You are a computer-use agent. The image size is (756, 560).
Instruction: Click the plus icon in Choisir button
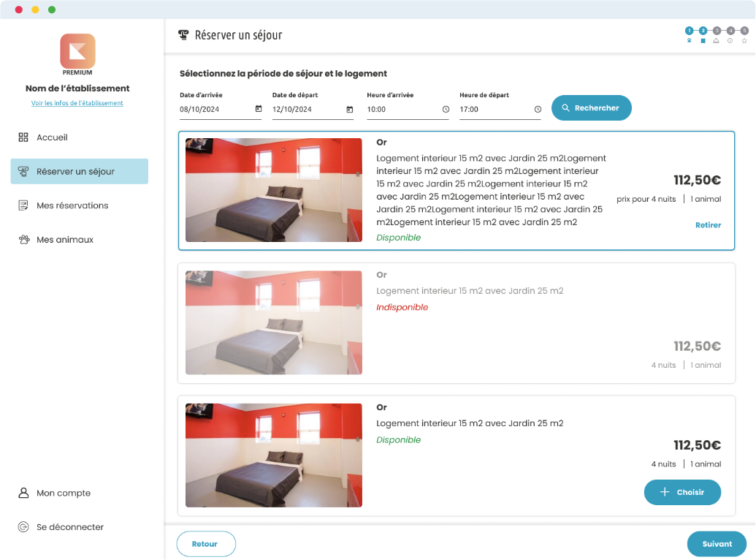[x=665, y=492]
